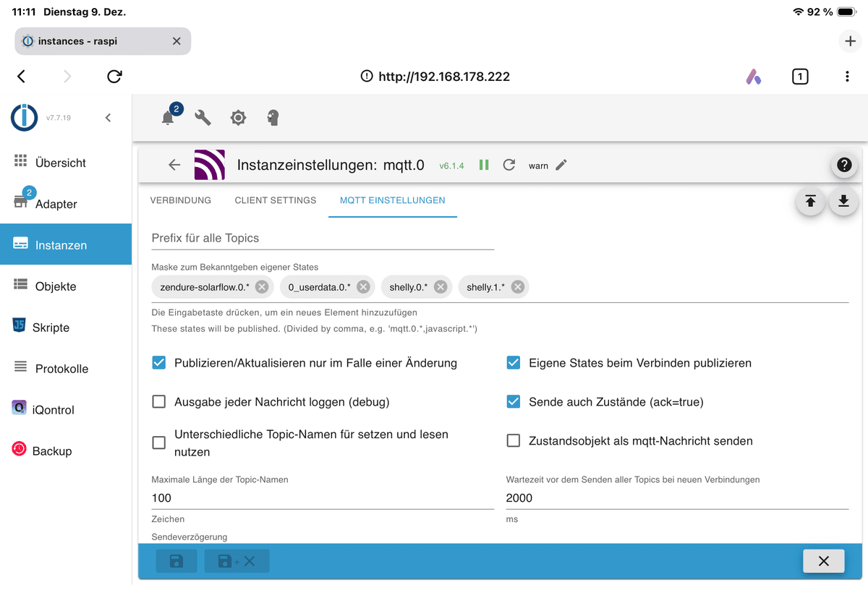Enable Ausgabe jeder Nachricht loggen (debug)

tap(159, 402)
